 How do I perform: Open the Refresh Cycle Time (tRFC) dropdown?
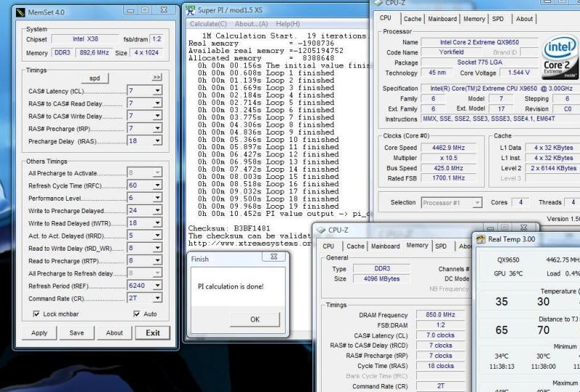(157, 185)
